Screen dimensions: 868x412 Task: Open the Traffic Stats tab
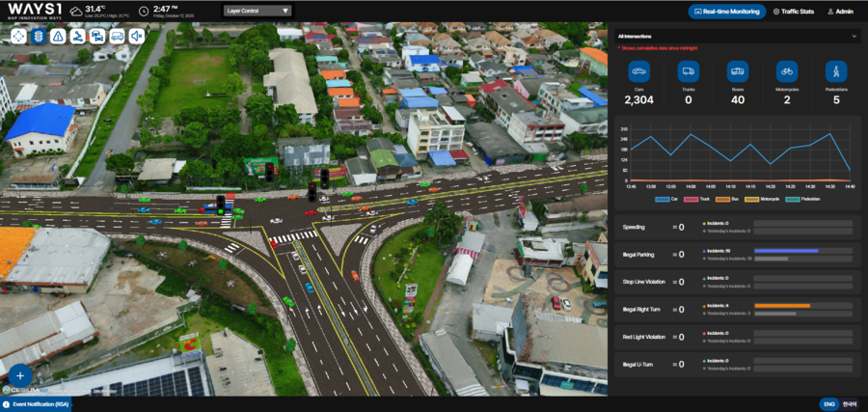[794, 12]
